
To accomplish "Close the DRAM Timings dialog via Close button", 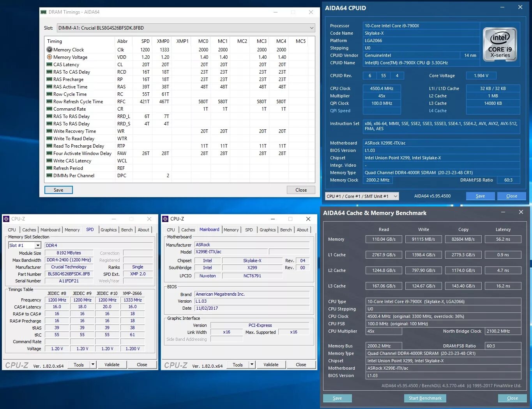I will point(301,190).
